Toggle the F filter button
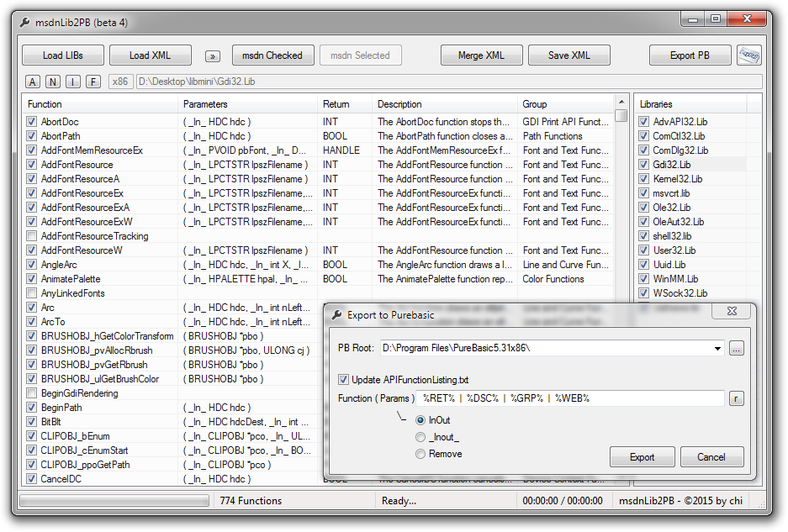The height and width of the screenshot is (532, 788). point(93,82)
